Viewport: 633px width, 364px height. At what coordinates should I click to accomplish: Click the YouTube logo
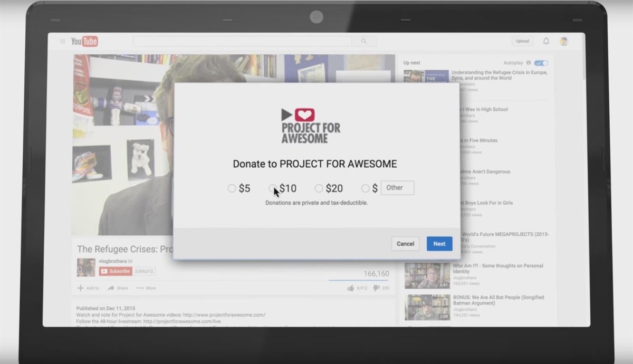(x=84, y=42)
